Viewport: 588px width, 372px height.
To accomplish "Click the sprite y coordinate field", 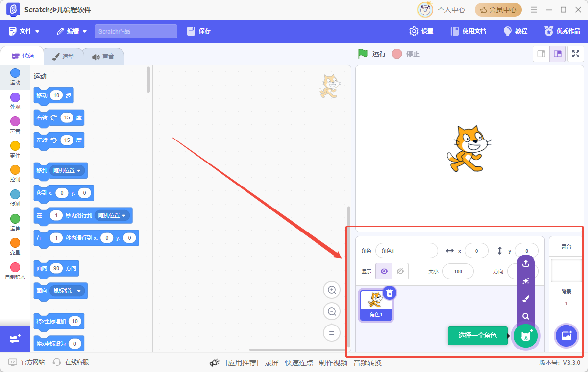I will point(527,251).
